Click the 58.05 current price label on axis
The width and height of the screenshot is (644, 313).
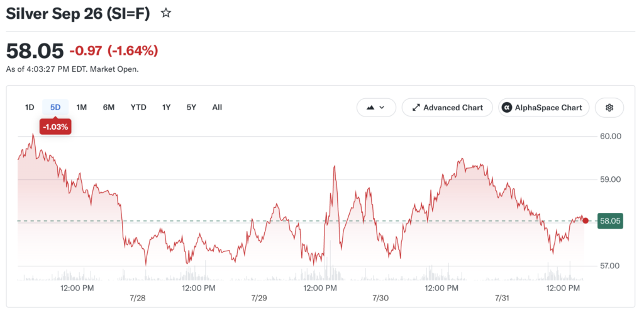[611, 221]
